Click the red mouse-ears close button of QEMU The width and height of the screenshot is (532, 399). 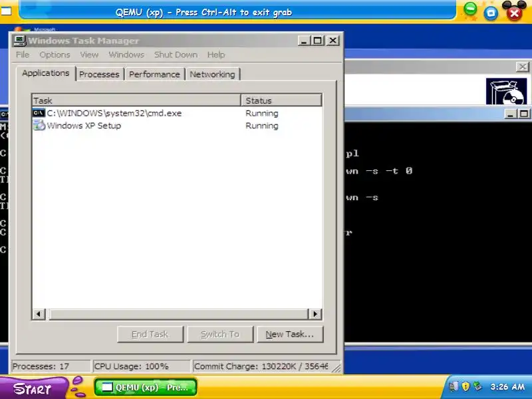pyautogui.click(x=514, y=12)
